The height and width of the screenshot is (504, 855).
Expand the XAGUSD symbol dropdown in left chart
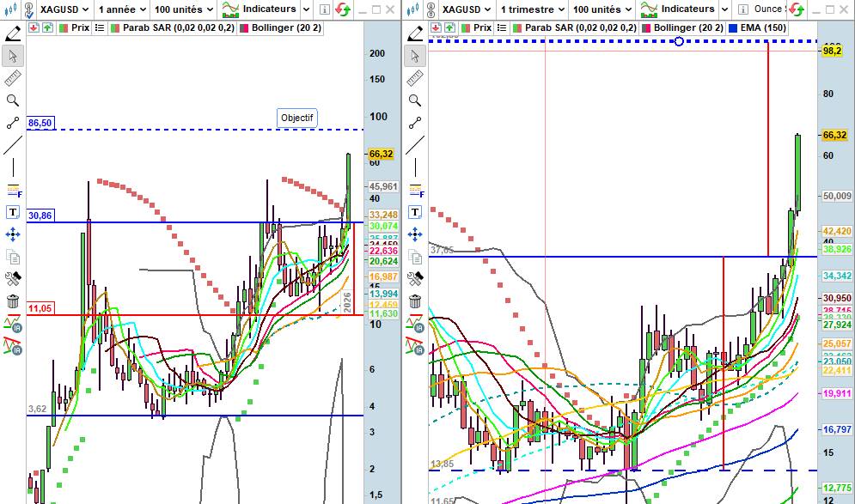[64, 9]
